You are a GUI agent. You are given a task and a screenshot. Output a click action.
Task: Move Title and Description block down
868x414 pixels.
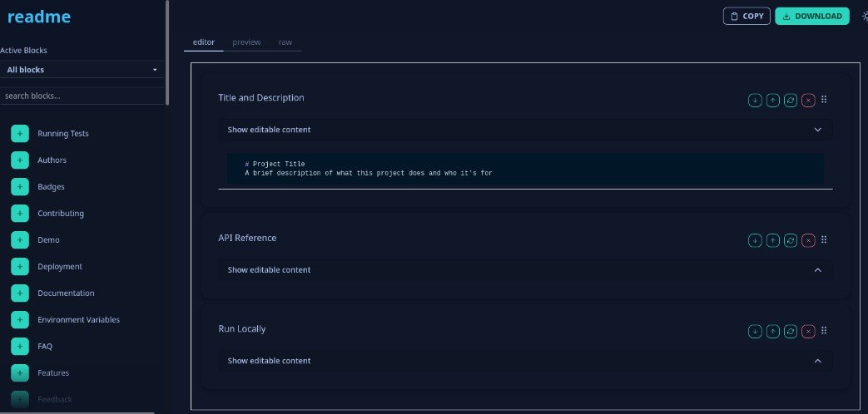(x=755, y=100)
